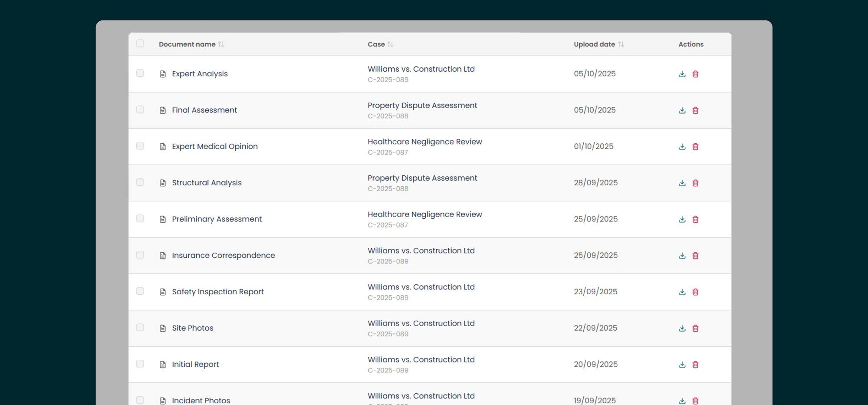The width and height of the screenshot is (868, 405).
Task: Download the Expert Medical Opinion document
Action: 682,147
